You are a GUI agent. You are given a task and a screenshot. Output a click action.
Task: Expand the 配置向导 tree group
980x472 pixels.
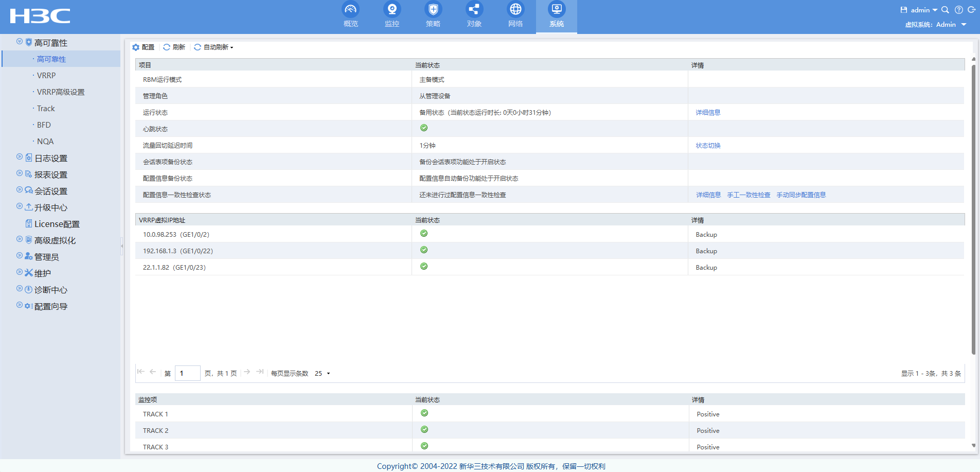(20, 305)
